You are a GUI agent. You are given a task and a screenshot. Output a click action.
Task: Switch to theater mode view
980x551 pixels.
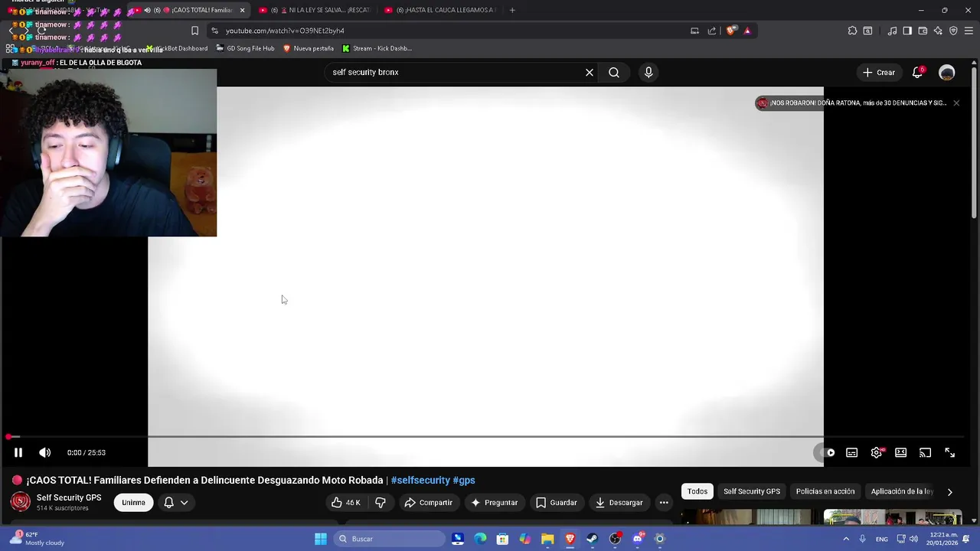click(x=901, y=452)
